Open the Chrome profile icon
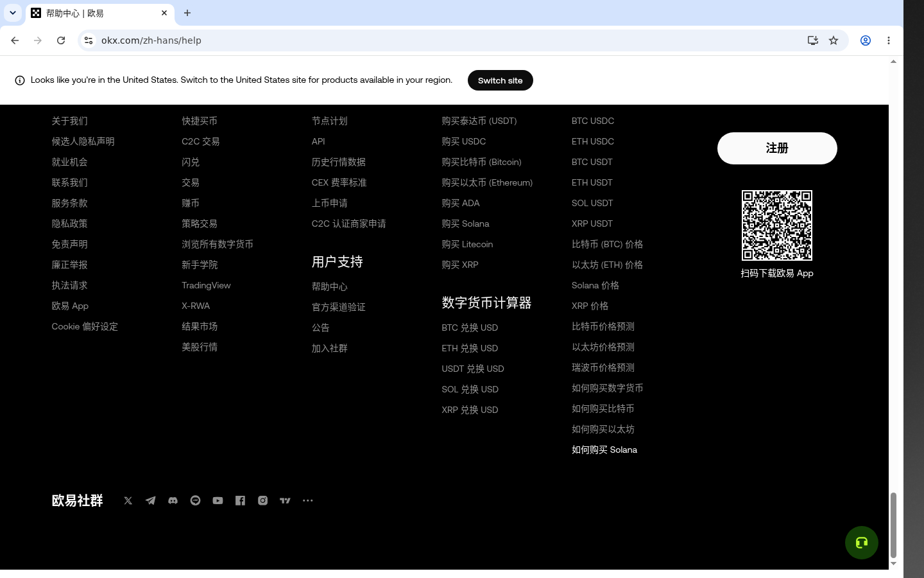924x578 pixels. (x=866, y=40)
